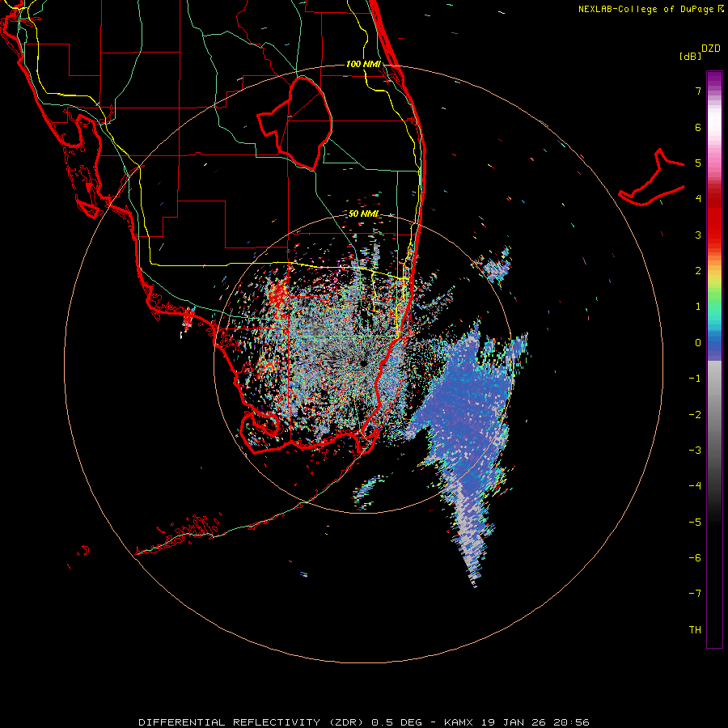Screen dimensions: 728x728
Task: Click the color bar tick label -4
Action: (695, 486)
